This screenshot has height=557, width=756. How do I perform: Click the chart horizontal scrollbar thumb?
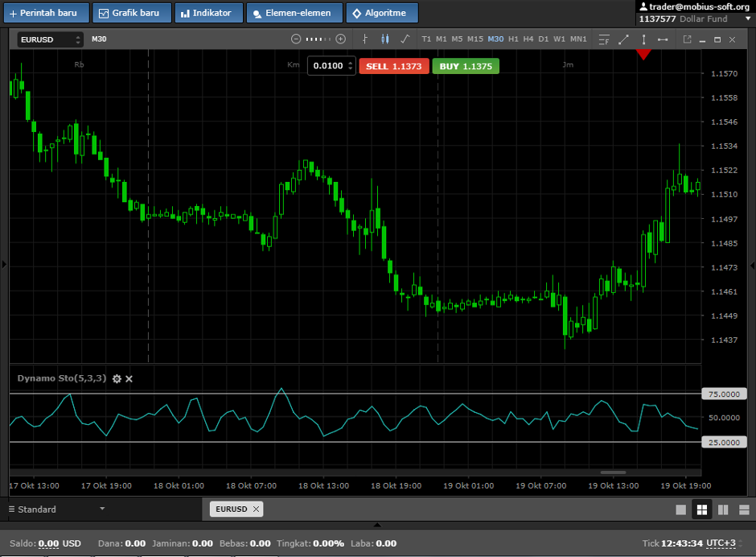[x=613, y=472]
